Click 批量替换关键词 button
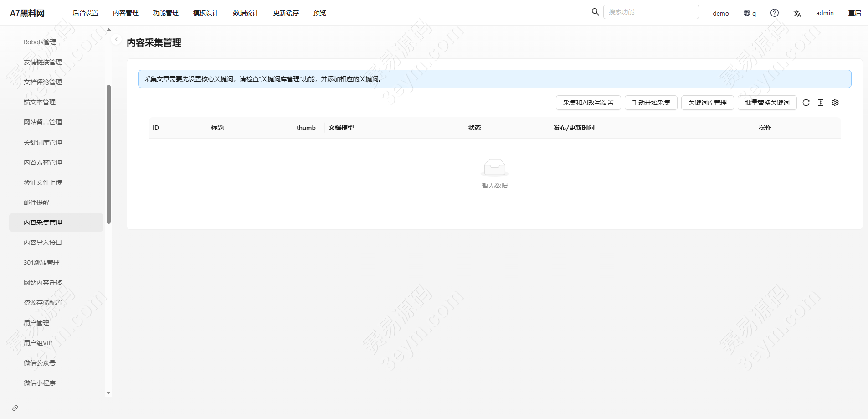 pyautogui.click(x=767, y=103)
